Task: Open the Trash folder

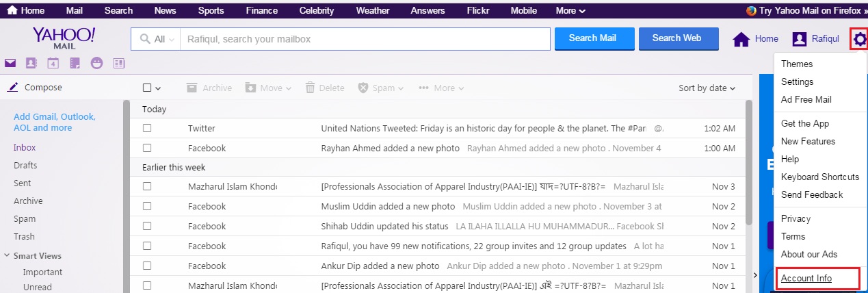Action: (x=24, y=236)
